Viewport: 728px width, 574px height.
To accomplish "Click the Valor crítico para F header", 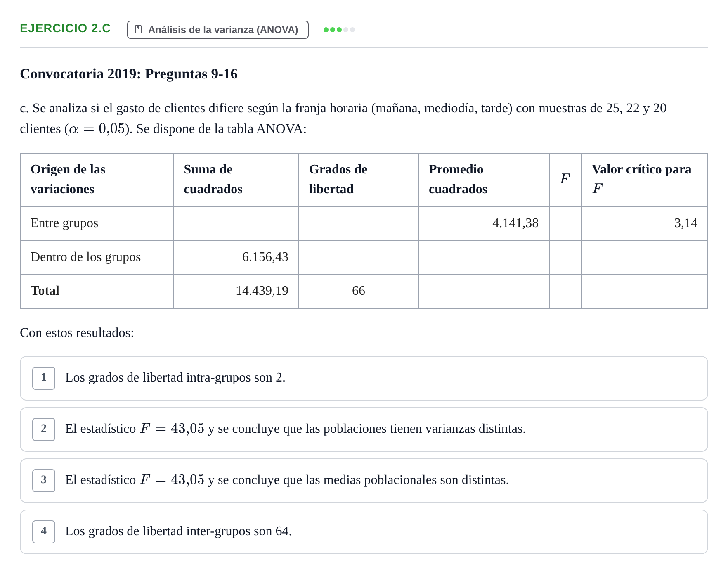I will coord(644,180).
